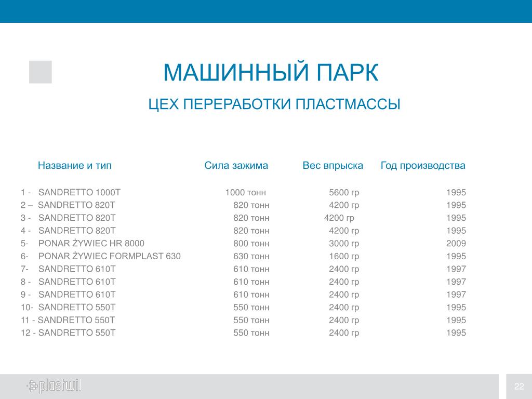This screenshot has width=532, height=399.
Task: Click the 4200 гр value in row 3
Action: pyautogui.click(x=339, y=218)
